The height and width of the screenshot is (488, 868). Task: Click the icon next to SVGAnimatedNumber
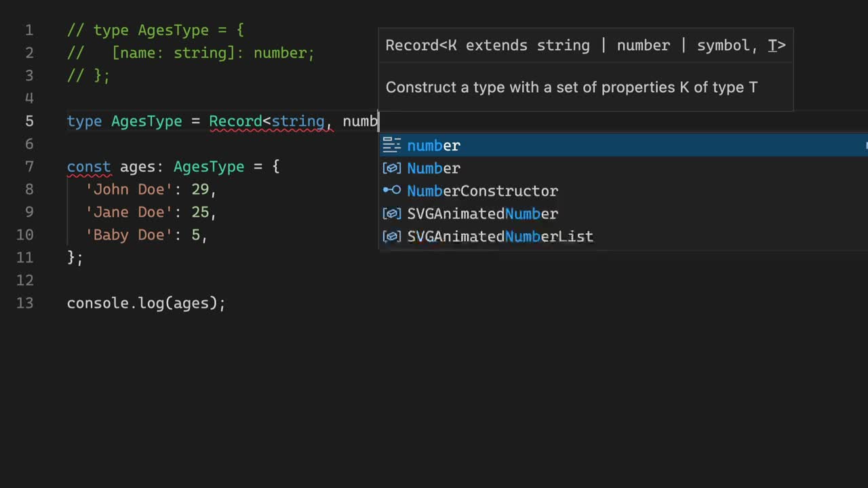(x=392, y=213)
